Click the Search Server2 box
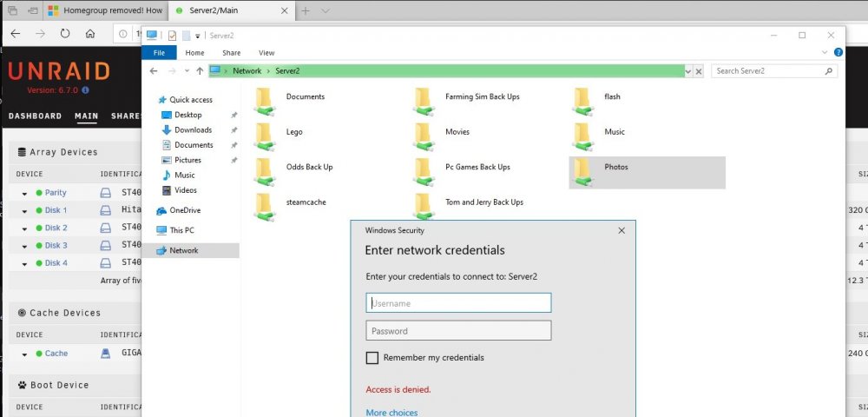The width and height of the screenshot is (868, 417). (774, 71)
